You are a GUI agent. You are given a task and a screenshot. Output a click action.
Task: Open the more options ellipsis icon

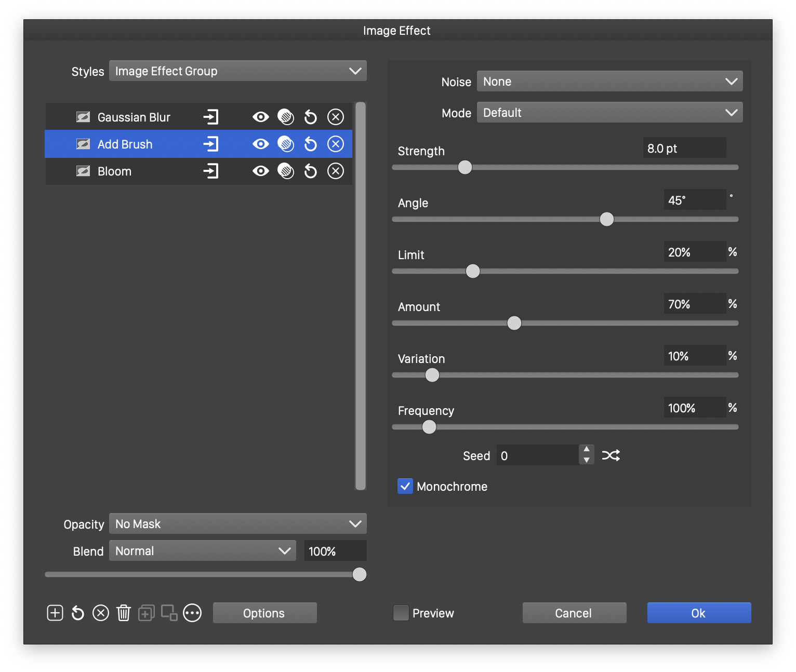click(192, 613)
